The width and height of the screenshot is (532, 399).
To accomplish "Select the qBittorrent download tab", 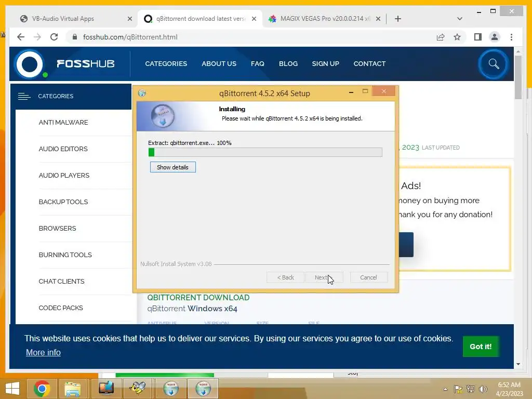I will 200,19.
